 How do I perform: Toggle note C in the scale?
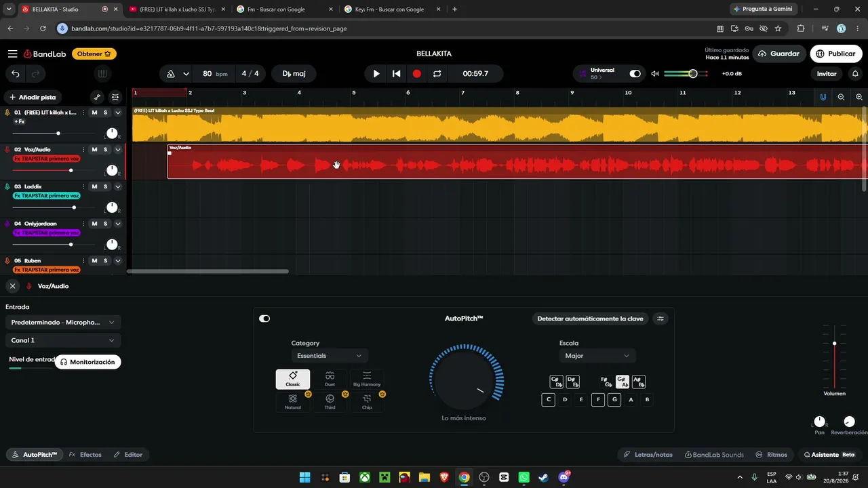pyautogui.click(x=549, y=400)
